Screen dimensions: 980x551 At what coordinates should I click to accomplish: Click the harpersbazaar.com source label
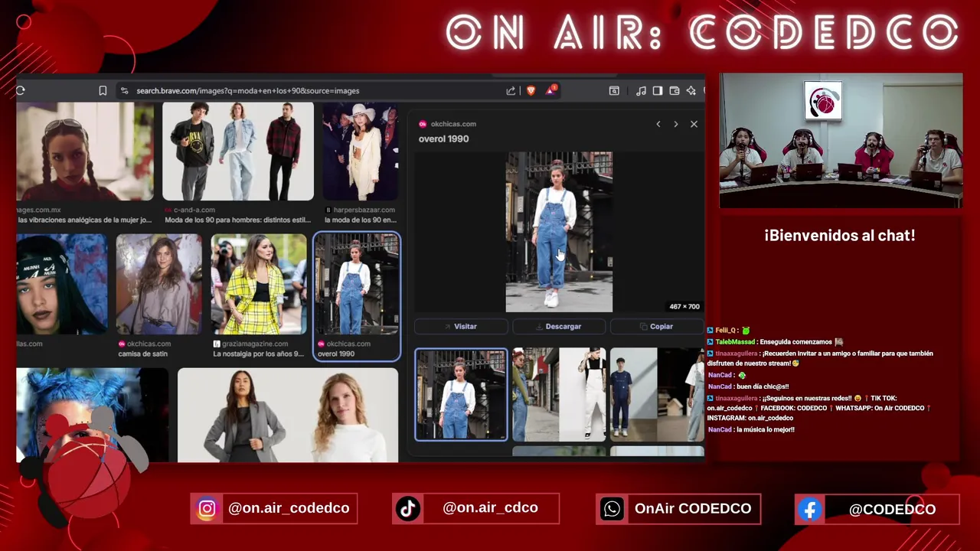click(364, 210)
